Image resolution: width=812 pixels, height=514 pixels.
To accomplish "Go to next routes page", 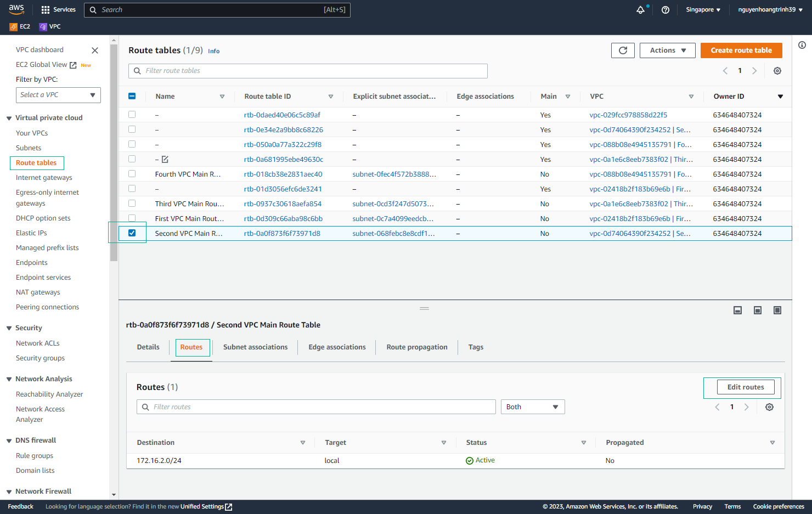I will tap(746, 407).
